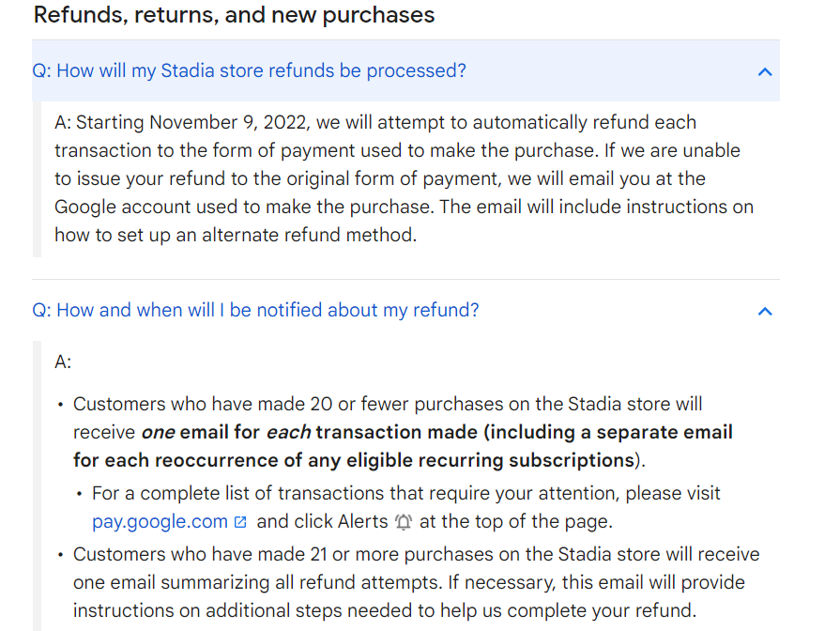The image size is (840, 631).
Task: Open the pay.google.com link
Action: [x=160, y=521]
